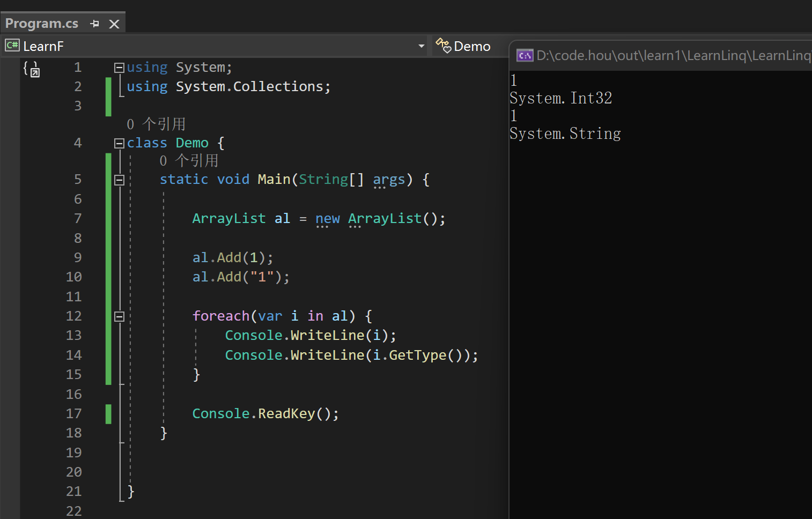Image resolution: width=812 pixels, height=519 pixels.
Task: Open references link above Main method
Action: [189, 161]
